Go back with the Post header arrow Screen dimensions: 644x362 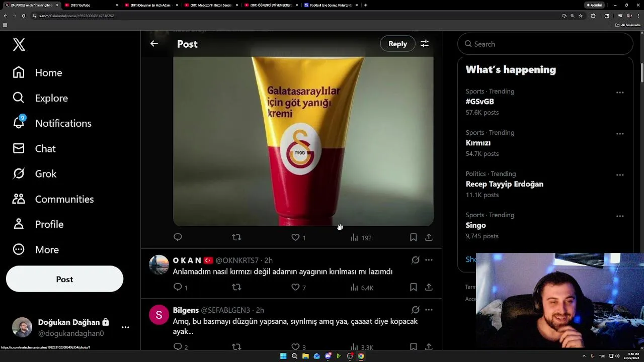(154, 44)
